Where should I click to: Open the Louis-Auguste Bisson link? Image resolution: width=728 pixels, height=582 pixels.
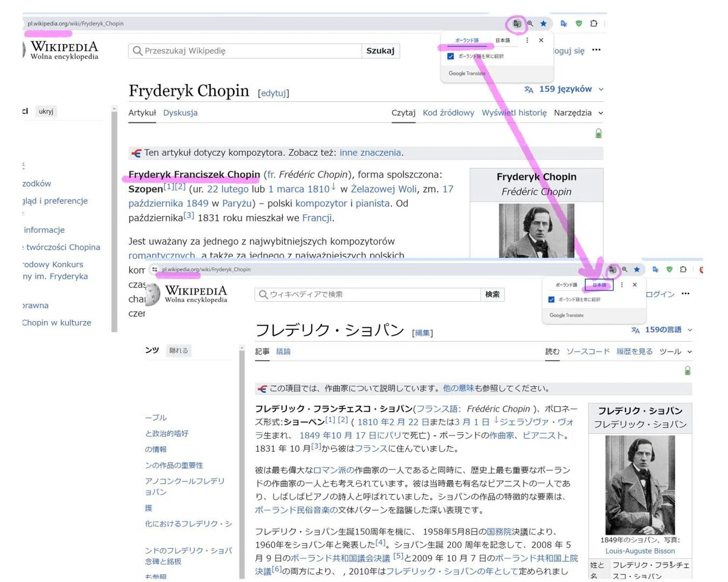[x=640, y=551]
